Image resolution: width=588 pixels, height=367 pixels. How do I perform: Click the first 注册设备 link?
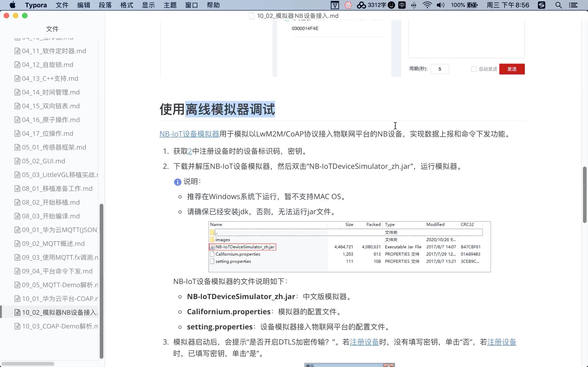364,342
